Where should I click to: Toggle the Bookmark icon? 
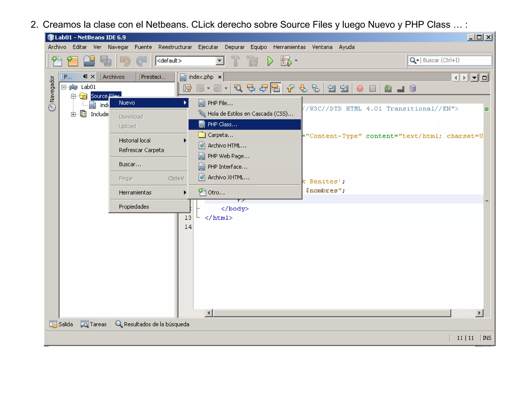coord(316,88)
